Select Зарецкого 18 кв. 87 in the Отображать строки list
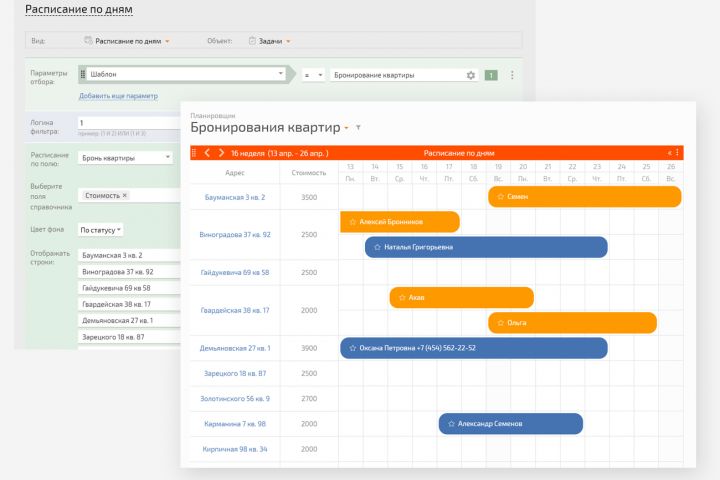720x480 pixels. 129,337
